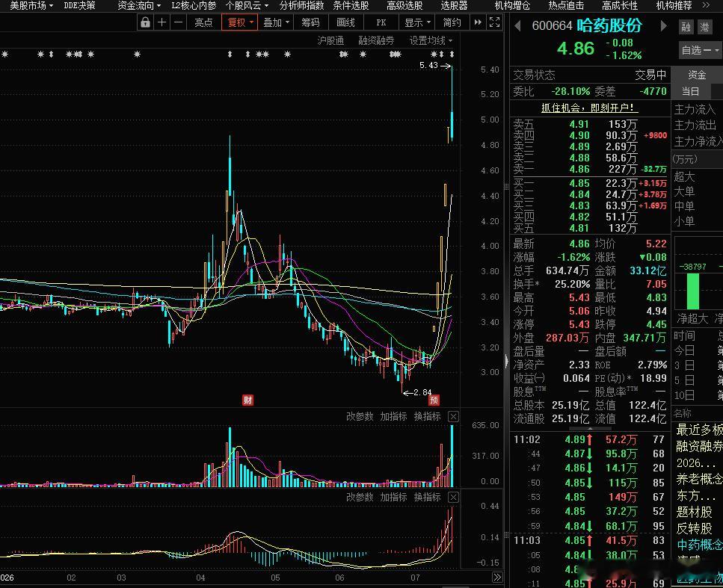Toggle the 融资融券 overlay
Image resolution: width=723 pixels, height=588 pixels.
376,40
